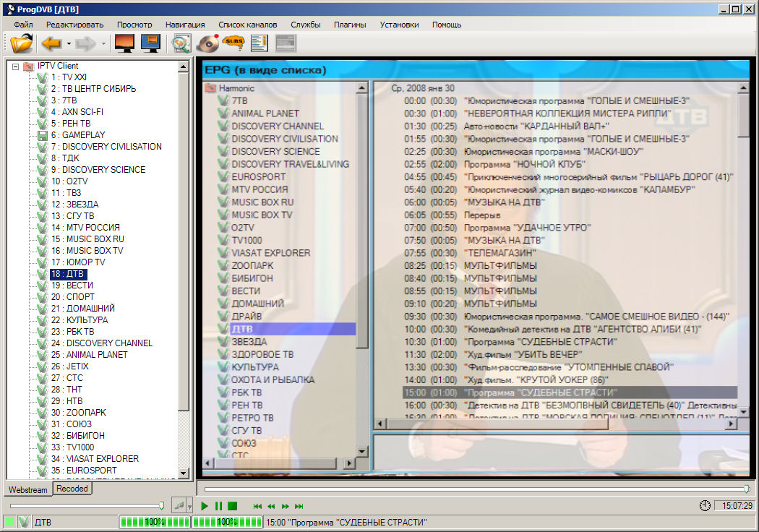Open the back-arrow history dropdown

pyautogui.click(x=69, y=44)
